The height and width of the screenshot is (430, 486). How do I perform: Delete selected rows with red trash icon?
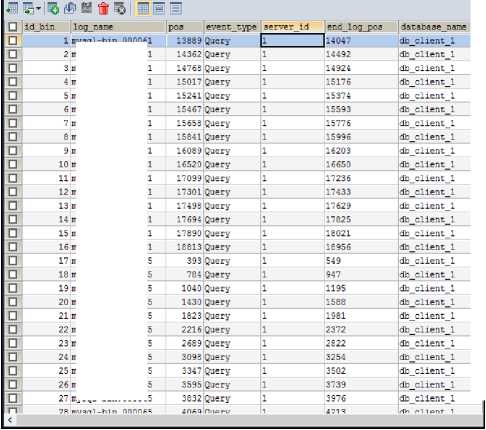click(104, 8)
